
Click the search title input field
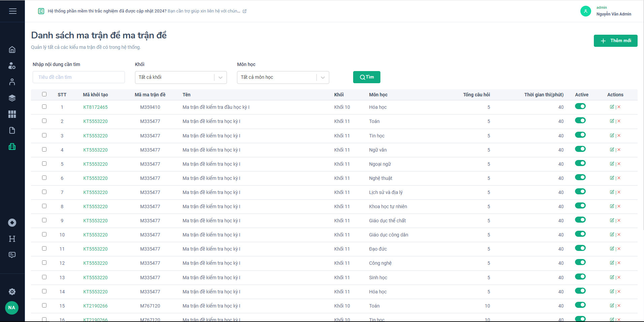click(x=79, y=77)
